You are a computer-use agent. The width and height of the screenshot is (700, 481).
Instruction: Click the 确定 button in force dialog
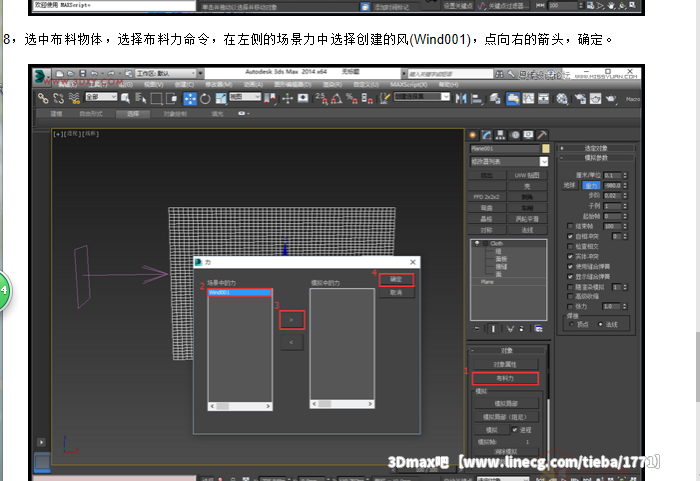tap(396, 280)
